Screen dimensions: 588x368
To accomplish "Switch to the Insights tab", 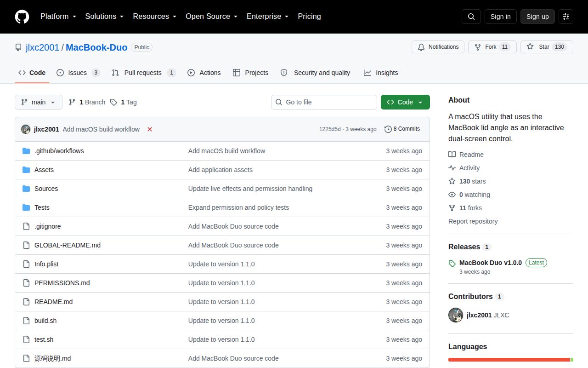I will (381, 73).
